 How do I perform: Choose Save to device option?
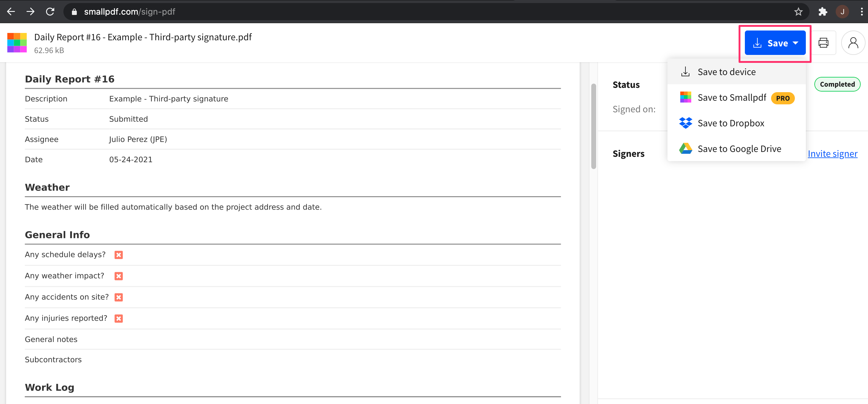click(726, 72)
